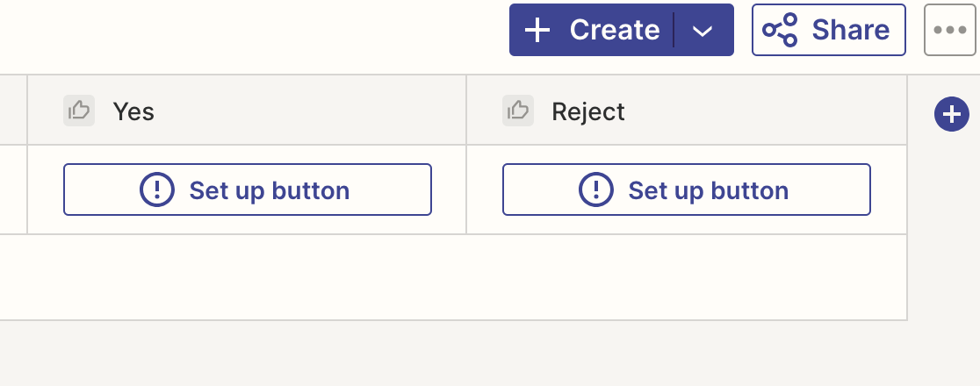Click the partially visible cell left of Yes column

tap(12, 189)
